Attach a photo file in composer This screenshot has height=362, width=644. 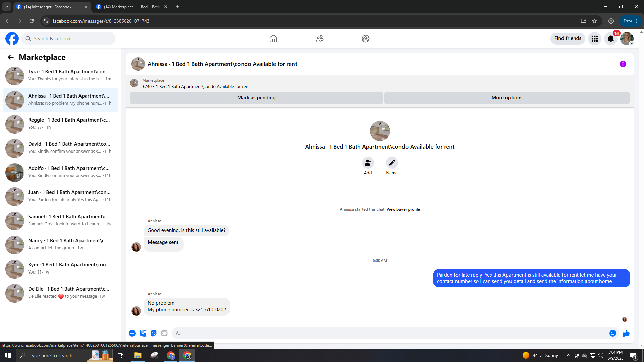143,333
